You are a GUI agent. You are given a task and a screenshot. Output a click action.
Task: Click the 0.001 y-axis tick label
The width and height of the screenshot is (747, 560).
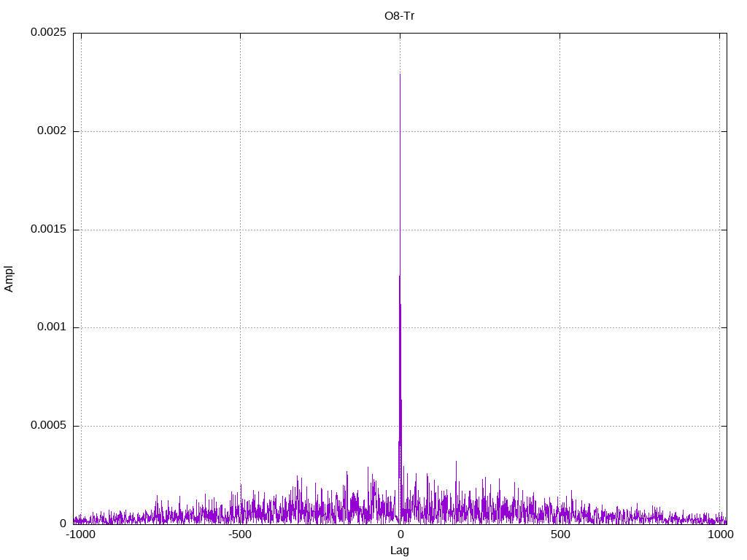pyautogui.click(x=52, y=327)
